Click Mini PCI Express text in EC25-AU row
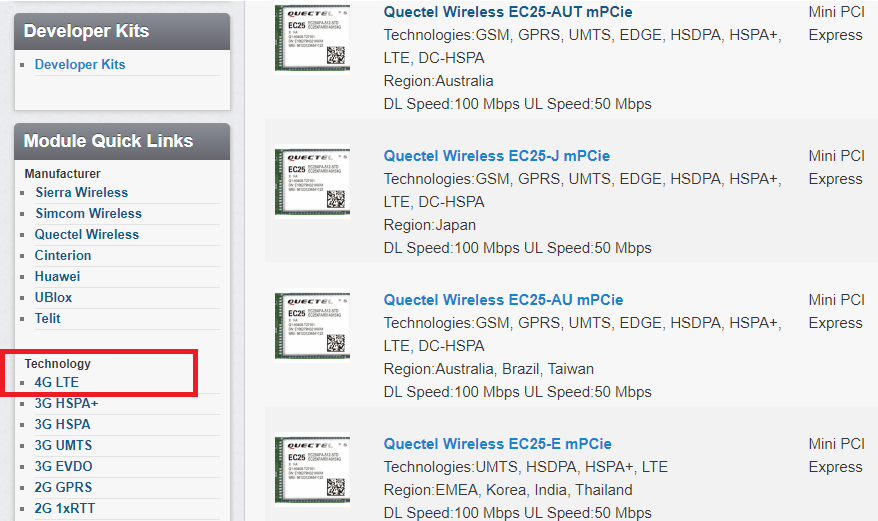 [836, 311]
